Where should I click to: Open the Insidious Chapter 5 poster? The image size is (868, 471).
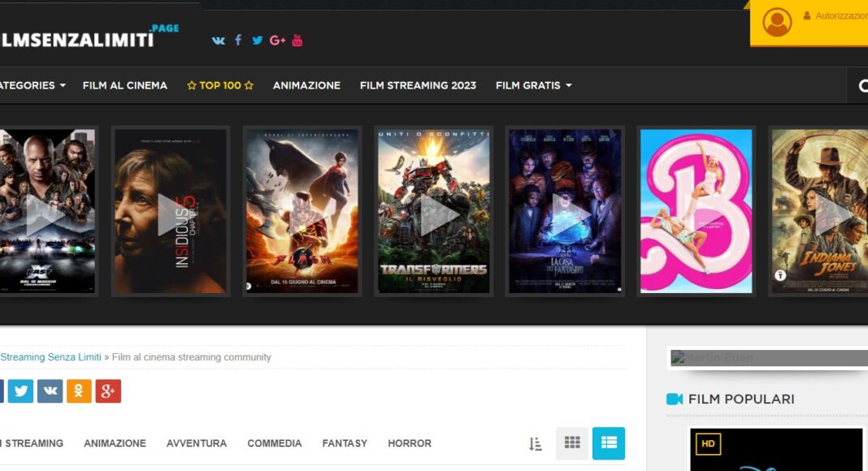point(171,211)
